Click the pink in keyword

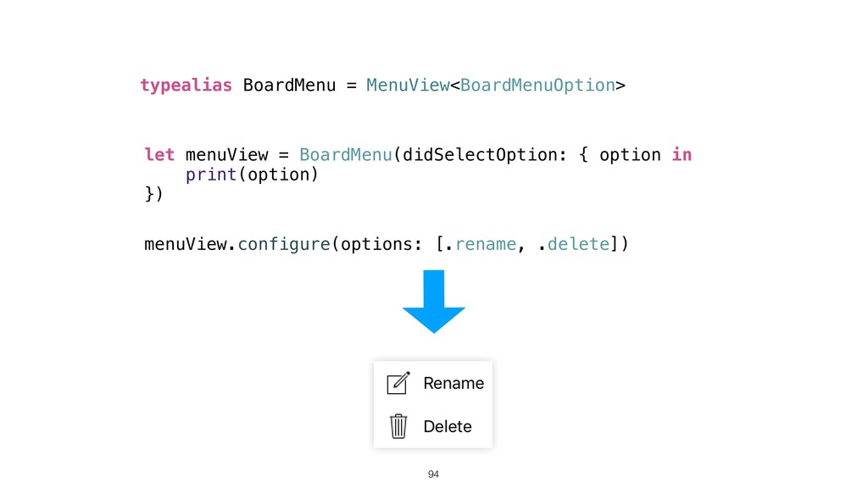point(682,155)
